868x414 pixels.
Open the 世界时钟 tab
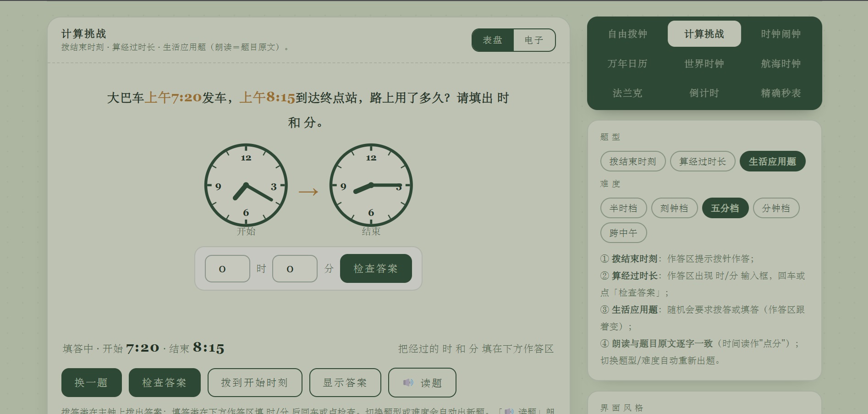click(704, 64)
